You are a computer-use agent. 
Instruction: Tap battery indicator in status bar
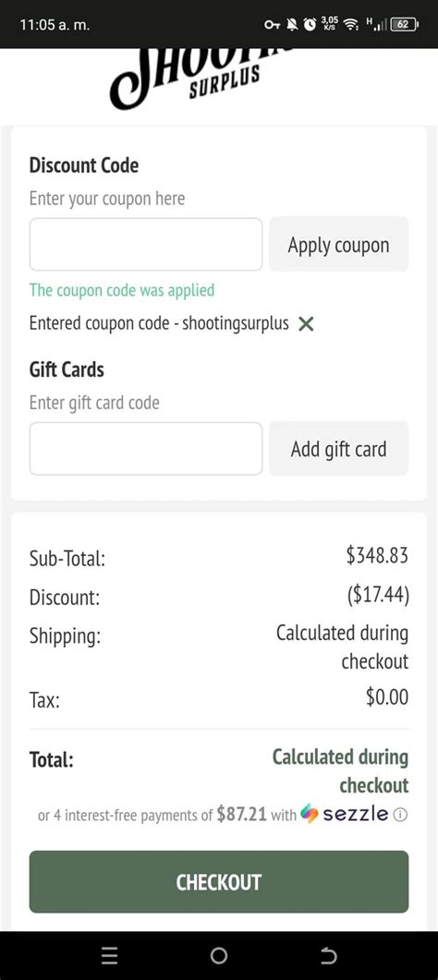[404, 24]
